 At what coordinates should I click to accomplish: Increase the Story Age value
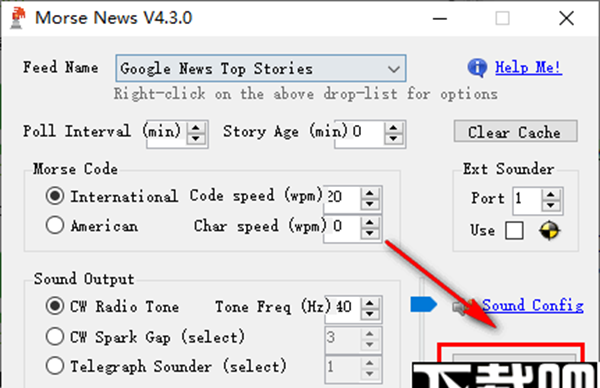coord(394,127)
